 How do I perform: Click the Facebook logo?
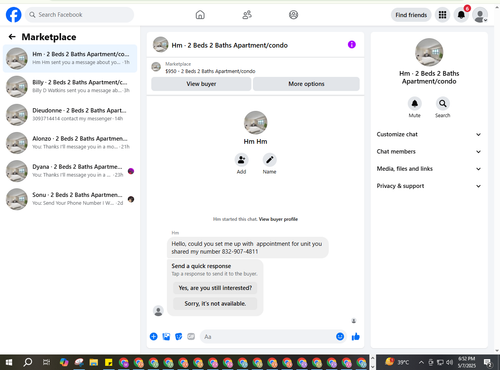[14, 15]
